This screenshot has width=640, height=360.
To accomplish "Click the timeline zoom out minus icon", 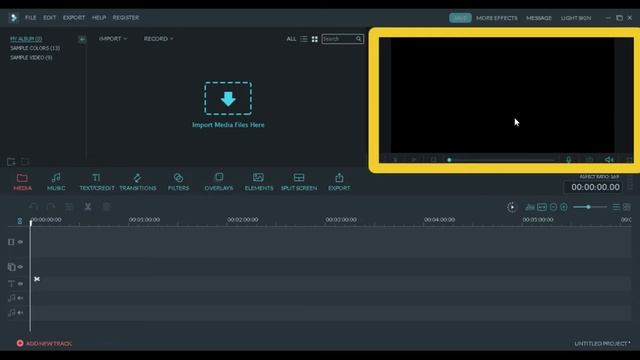I will pyautogui.click(x=553, y=207).
